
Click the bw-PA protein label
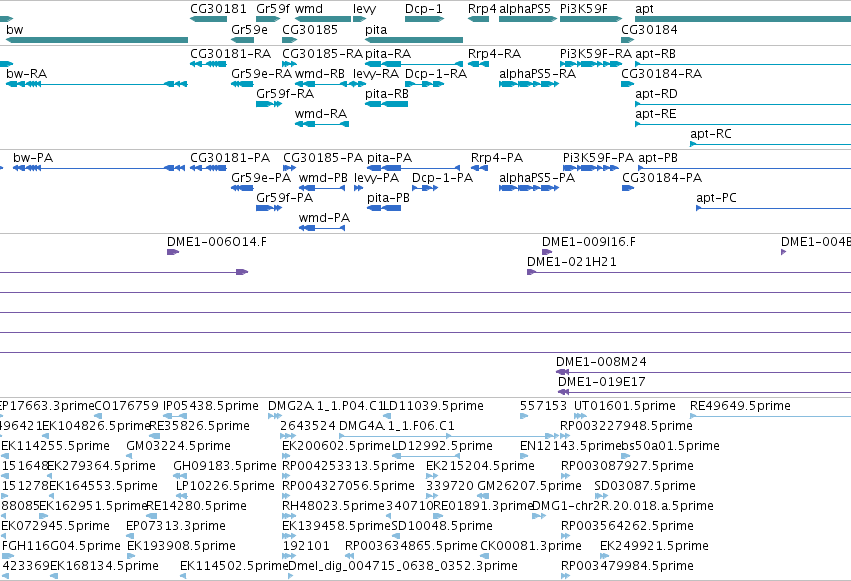pos(33,157)
